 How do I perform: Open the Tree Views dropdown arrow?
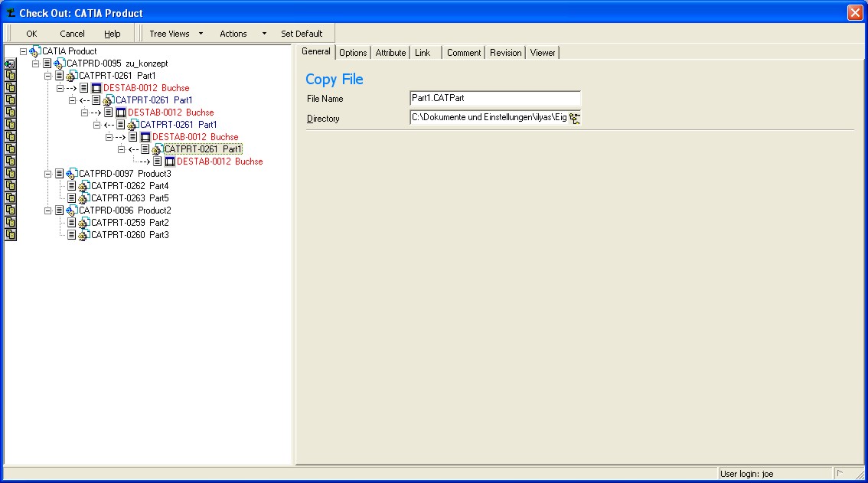tap(201, 34)
